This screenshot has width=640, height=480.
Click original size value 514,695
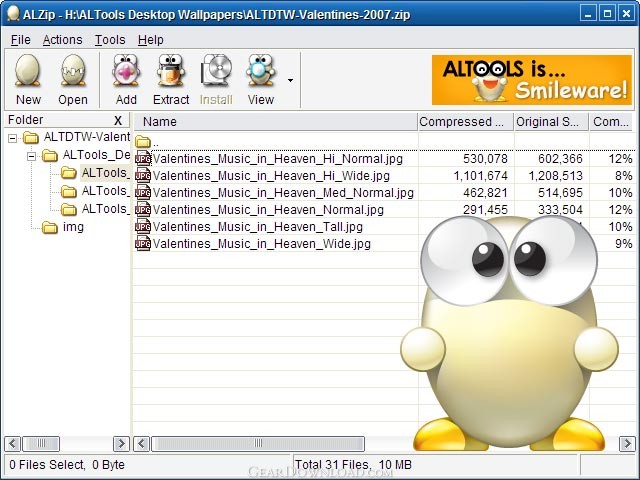point(560,193)
